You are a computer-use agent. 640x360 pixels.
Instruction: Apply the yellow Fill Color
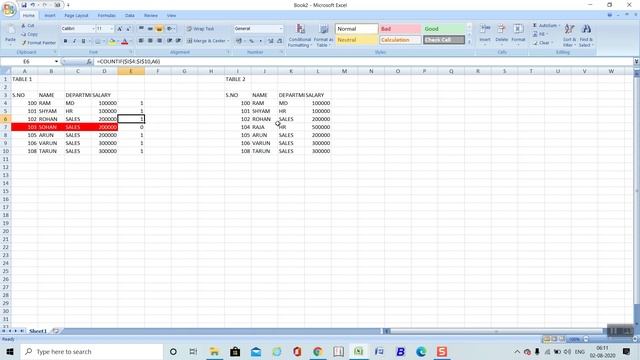click(112, 41)
